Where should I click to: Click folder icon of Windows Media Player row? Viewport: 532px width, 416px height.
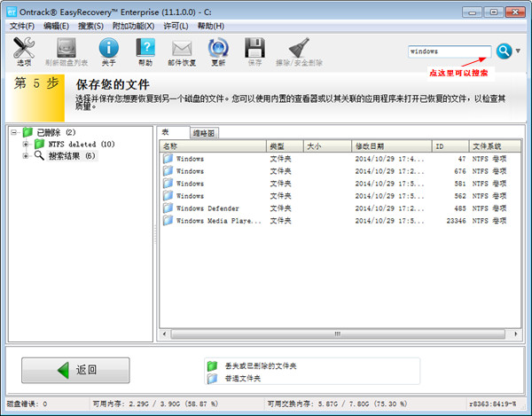pyautogui.click(x=168, y=221)
